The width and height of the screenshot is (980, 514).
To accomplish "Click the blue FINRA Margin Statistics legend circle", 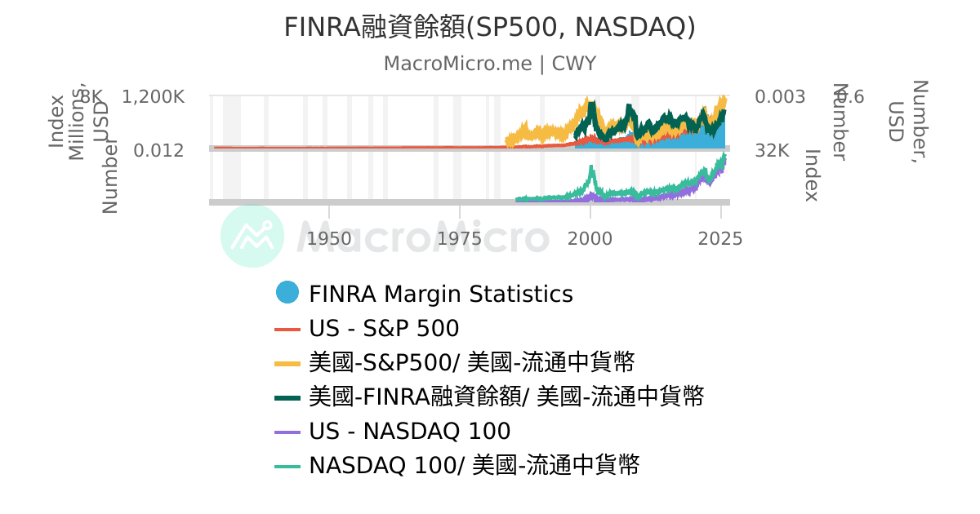I will [x=287, y=293].
